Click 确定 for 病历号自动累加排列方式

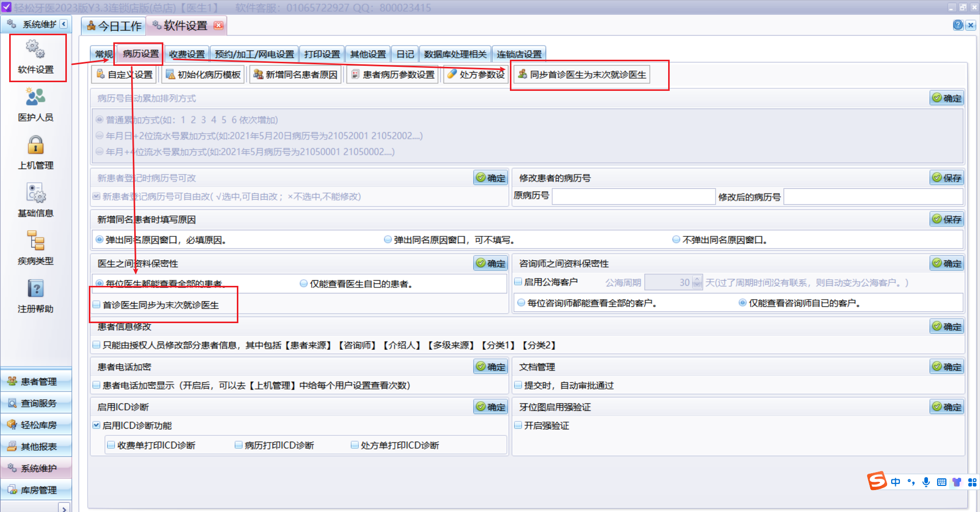[947, 98]
